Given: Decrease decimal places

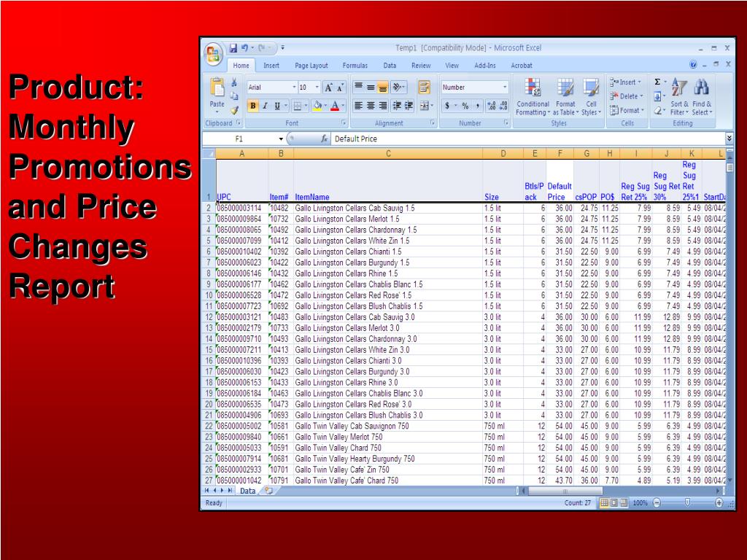Looking at the screenshot, I should (x=504, y=106).
